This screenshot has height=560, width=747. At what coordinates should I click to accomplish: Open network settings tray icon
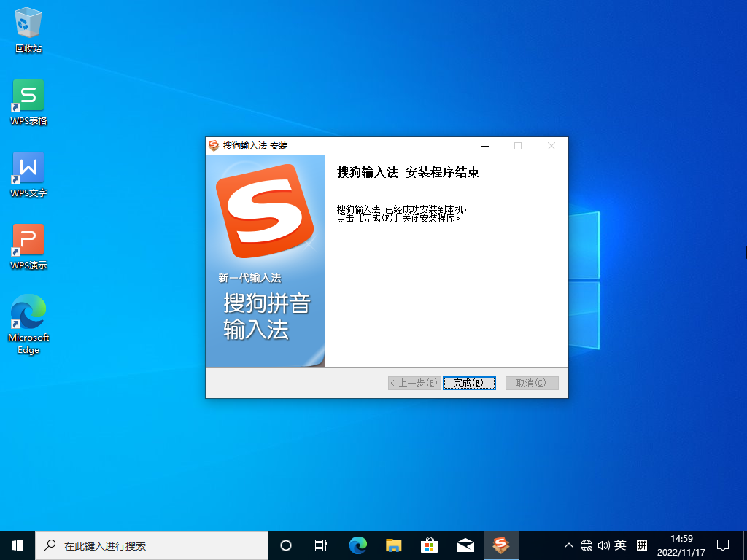click(x=587, y=545)
